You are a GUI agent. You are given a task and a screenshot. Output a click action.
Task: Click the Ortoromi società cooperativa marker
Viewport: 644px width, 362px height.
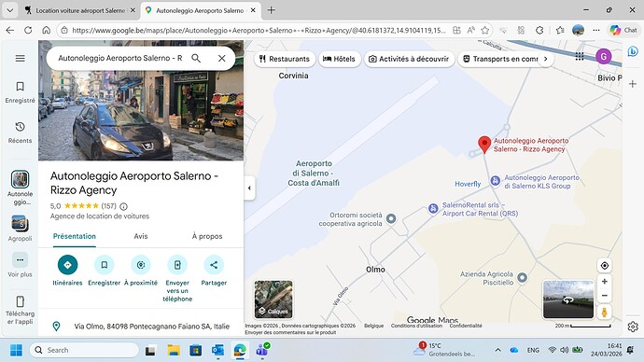[391, 218]
